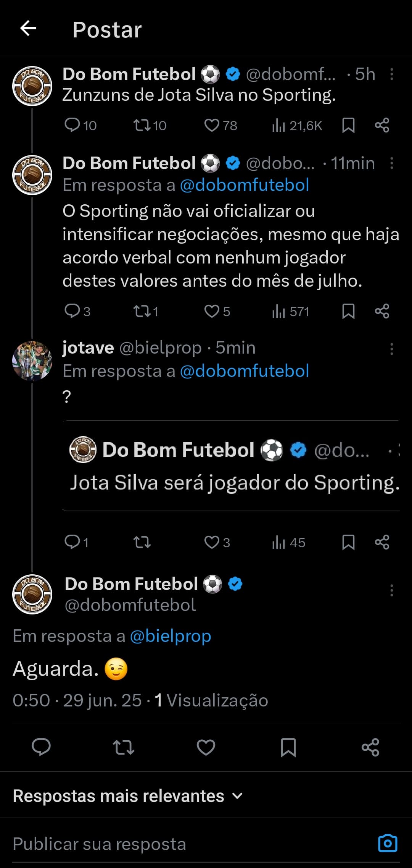Image resolution: width=412 pixels, height=868 pixels.
Task: Bookmark the Zunzuns de Jota Silva post
Action: 348,125
